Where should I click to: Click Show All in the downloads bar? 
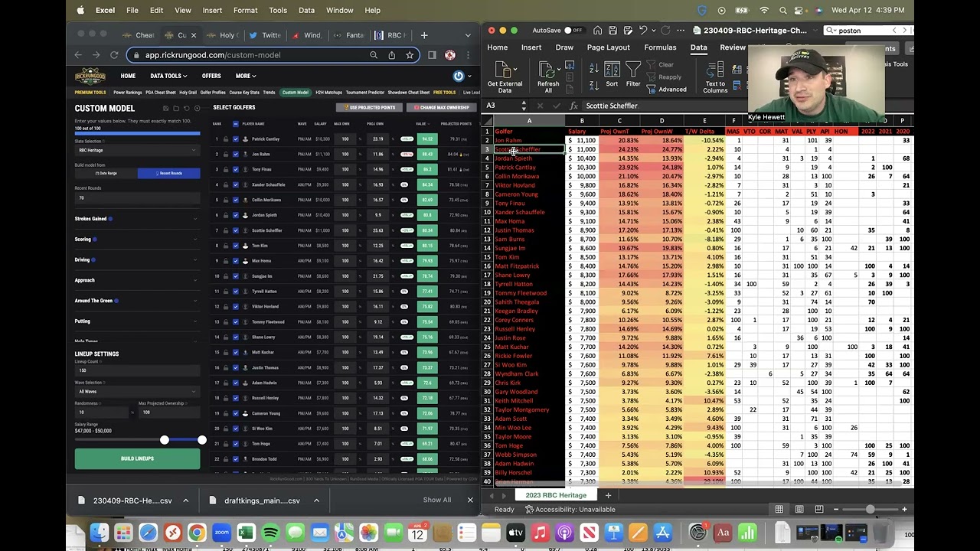pyautogui.click(x=437, y=500)
